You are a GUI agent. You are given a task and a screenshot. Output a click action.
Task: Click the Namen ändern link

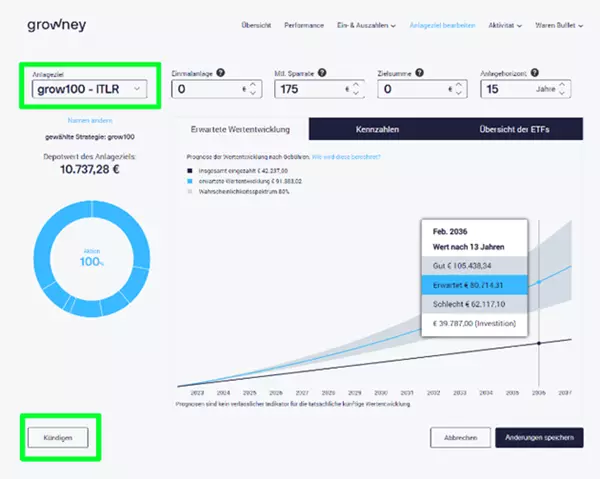[90, 121]
